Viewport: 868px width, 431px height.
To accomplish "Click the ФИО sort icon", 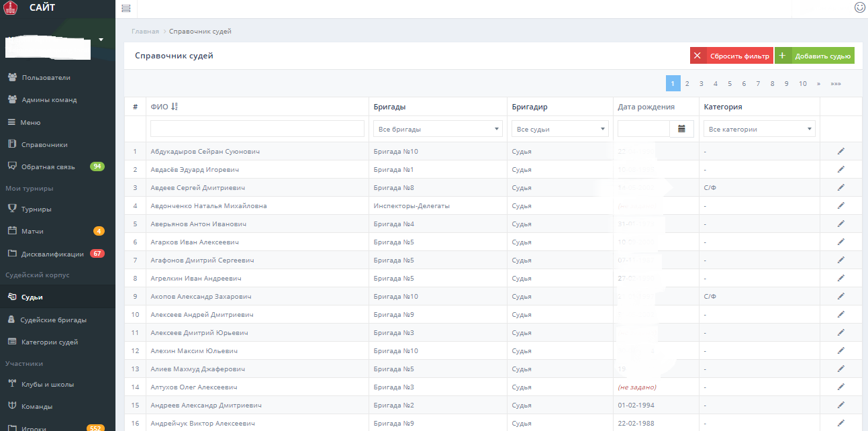I will (175, 107).
